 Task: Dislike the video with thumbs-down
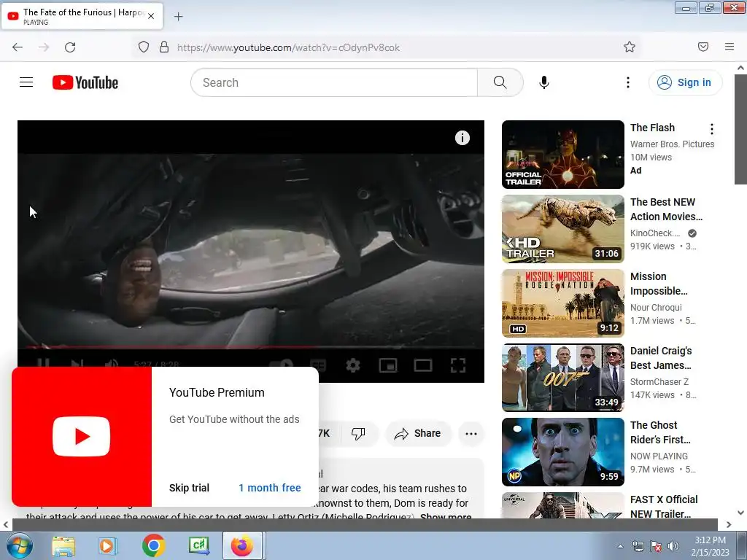358,433
